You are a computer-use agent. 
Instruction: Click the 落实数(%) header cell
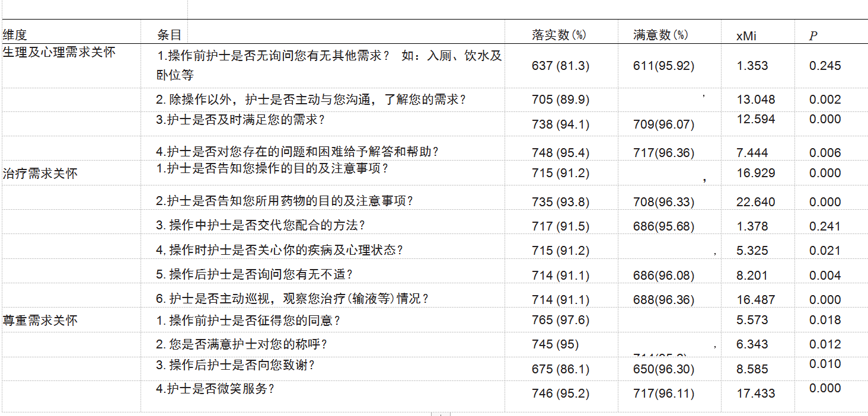(x=559, y=35)
